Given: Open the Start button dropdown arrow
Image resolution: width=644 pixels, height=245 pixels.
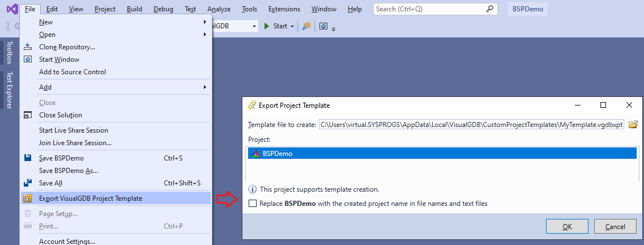Looking at the screenshot, I should click(292, 26).
